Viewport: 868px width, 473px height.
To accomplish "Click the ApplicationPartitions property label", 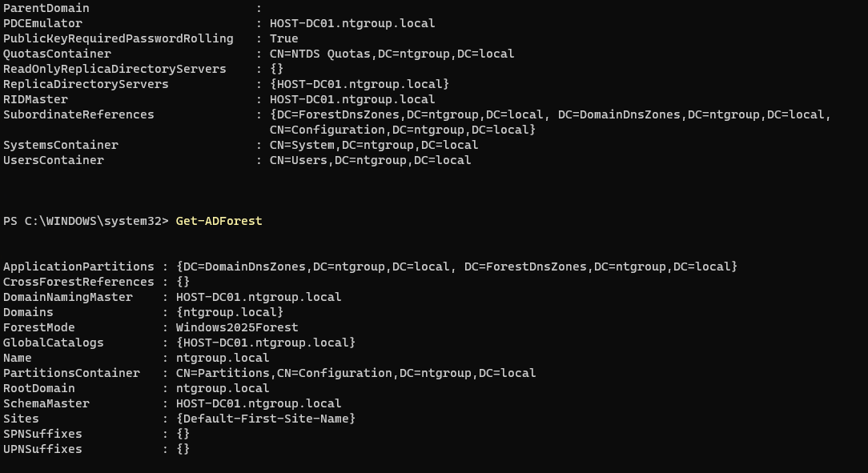I will [x=78, y=267].
